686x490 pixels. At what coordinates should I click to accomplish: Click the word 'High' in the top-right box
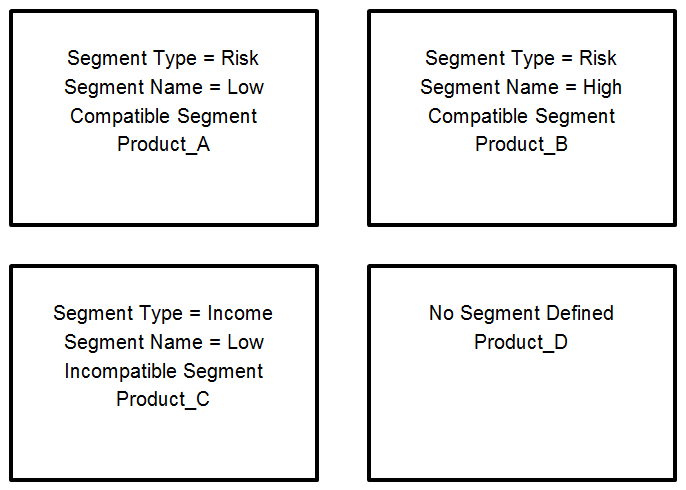point(602,88)
